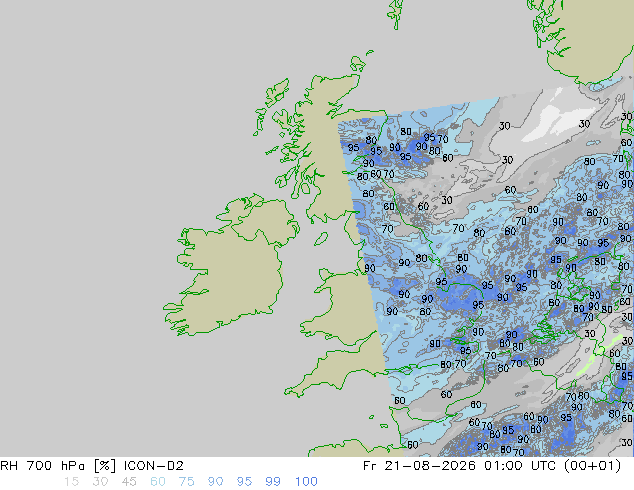Select the 75 legend color label
The height and width of the screenshot is (490, 634).
pyautogui.click(x=186, y=482)
